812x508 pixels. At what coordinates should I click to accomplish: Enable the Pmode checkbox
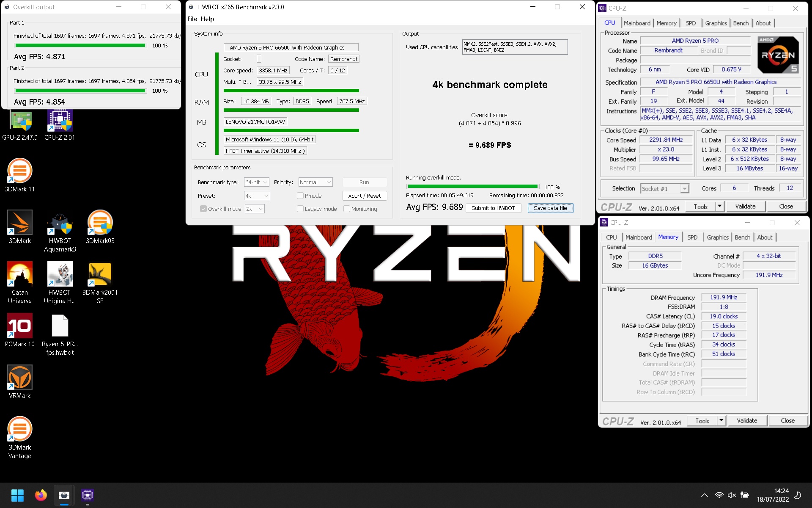coord(300,196)
